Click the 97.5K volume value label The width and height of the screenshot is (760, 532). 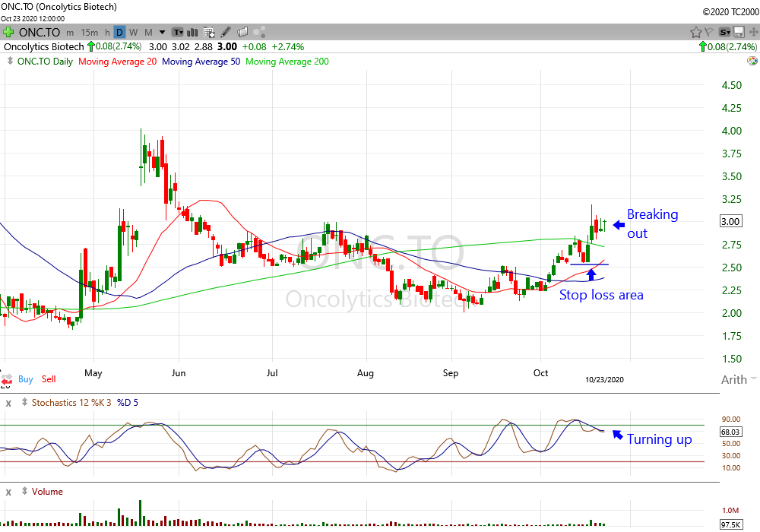click(730, 524)
